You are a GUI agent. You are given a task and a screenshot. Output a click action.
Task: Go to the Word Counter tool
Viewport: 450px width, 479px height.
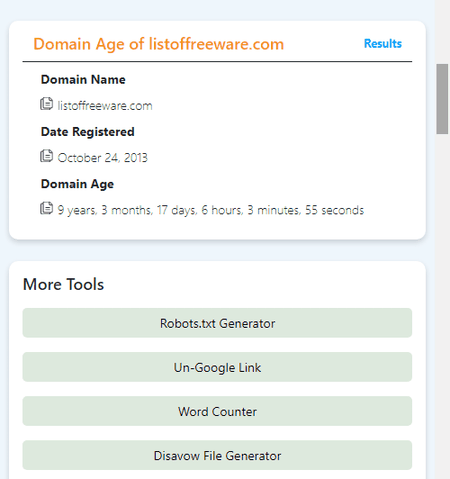[x=217, y=411]
